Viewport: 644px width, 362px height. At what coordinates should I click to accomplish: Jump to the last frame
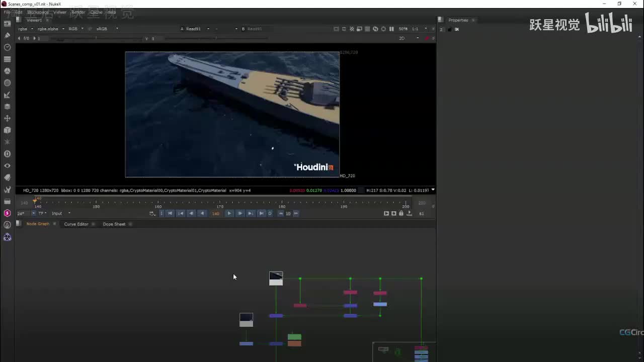[x=261, y=213]
